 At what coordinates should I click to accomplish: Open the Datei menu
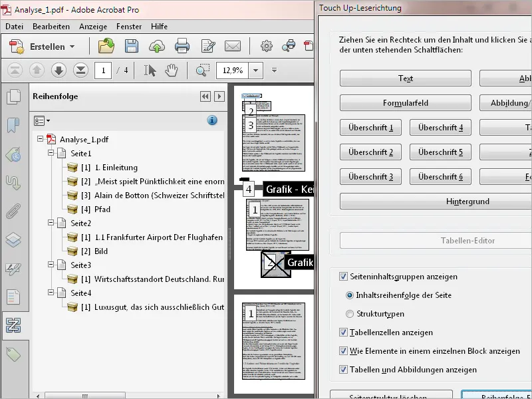tap(14, 27)
